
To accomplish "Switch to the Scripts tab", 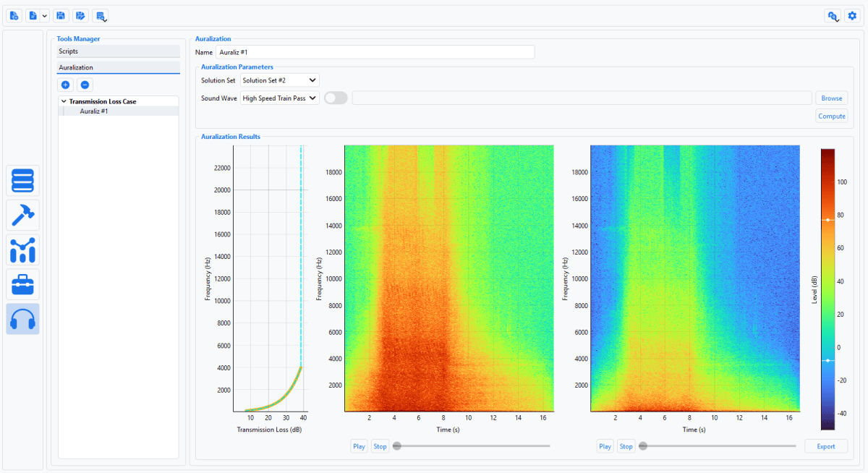I will pos(119,51).
